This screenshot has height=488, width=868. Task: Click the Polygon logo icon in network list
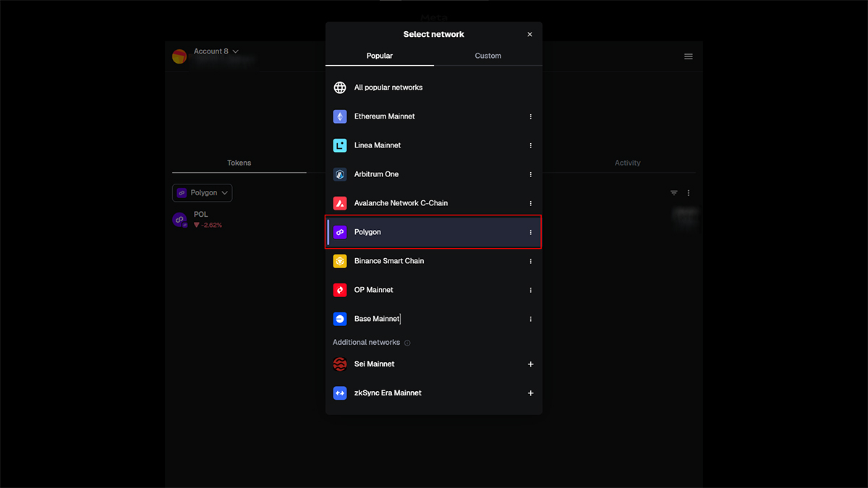[x=340, y=232]
